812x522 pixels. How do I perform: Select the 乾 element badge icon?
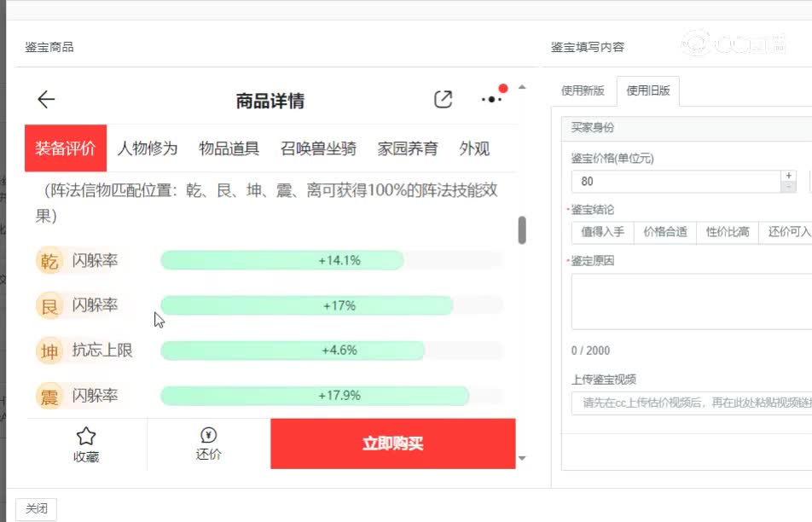51,260
